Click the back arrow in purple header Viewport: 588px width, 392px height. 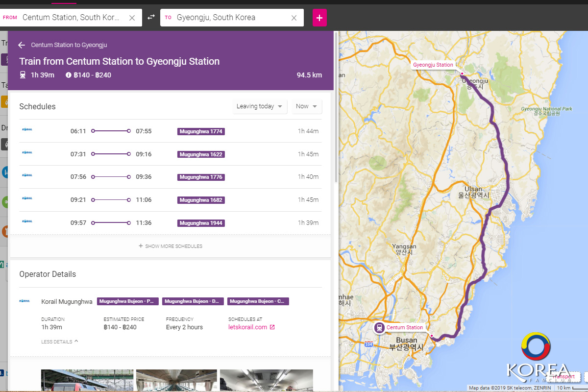point(21,45)
